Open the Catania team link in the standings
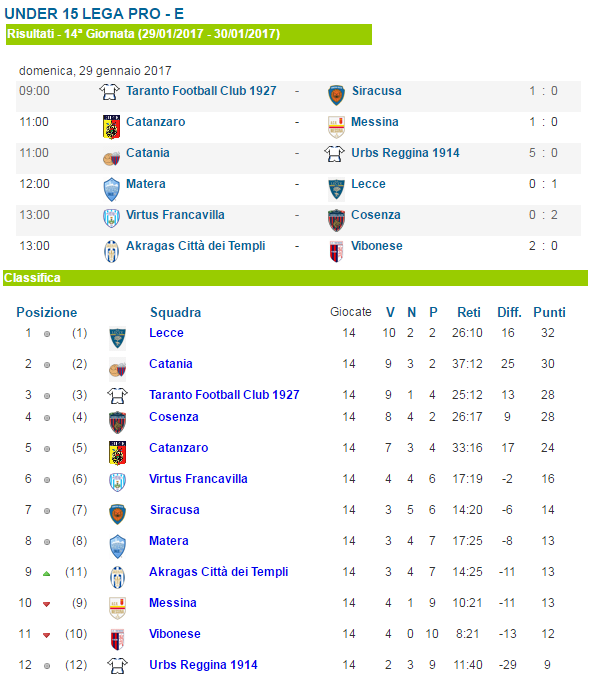The height and width of the screenshot is (682, 608). coord(170,364)
